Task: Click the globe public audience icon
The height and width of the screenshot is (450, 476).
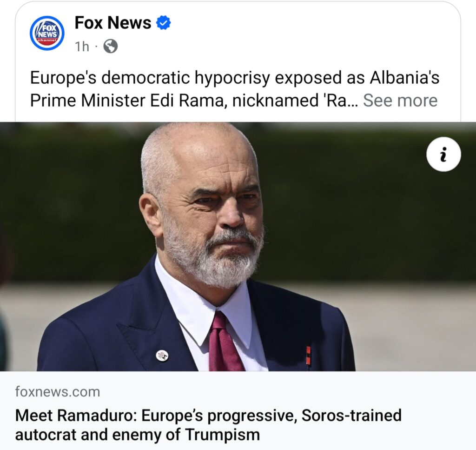Action: coord(111,47)
